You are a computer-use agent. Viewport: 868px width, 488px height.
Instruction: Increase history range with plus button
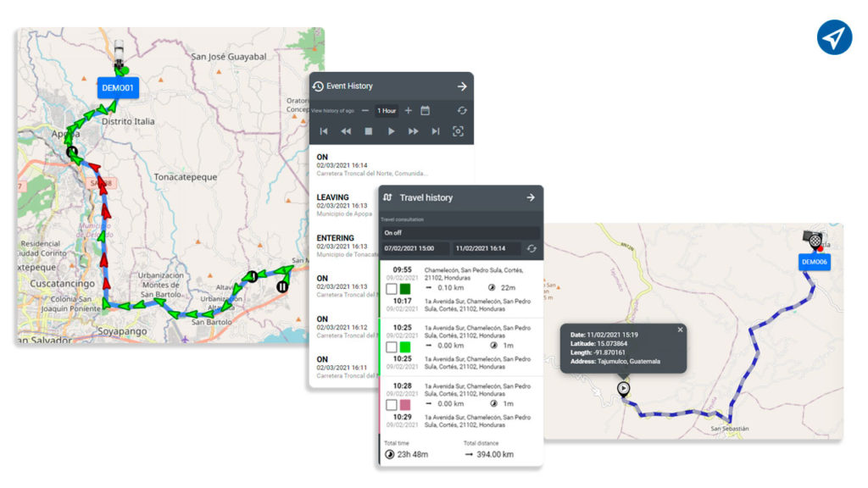pos(408,111)
